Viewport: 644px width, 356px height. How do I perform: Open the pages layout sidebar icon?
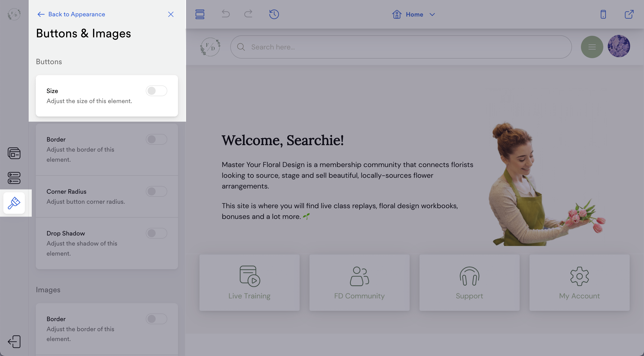tap(14, 153)
